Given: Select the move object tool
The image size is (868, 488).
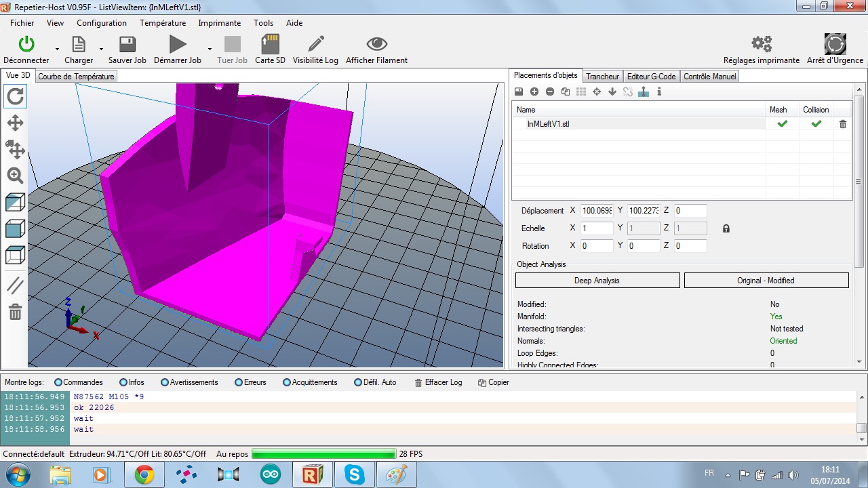Looking at the screenshot, I should 15,149.
